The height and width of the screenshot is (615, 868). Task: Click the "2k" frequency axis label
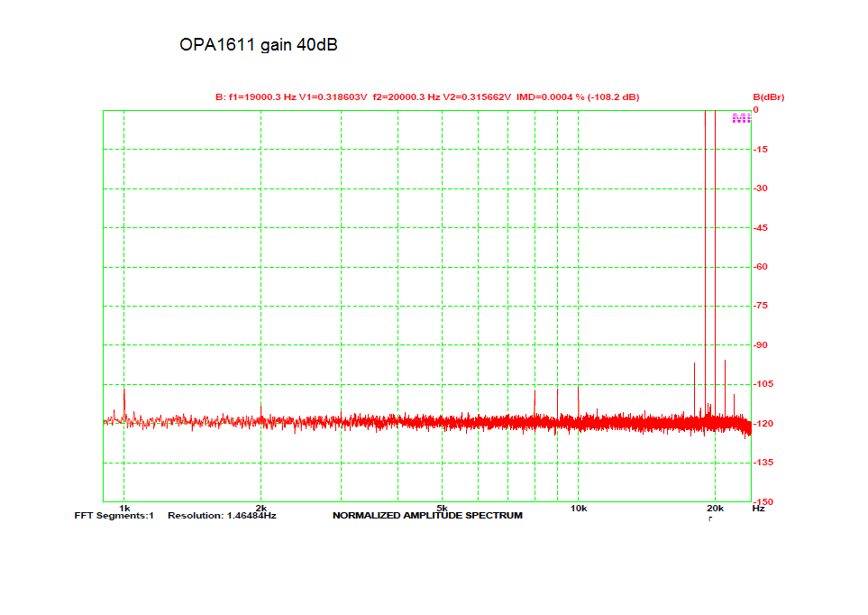click(x=260, y=508)
